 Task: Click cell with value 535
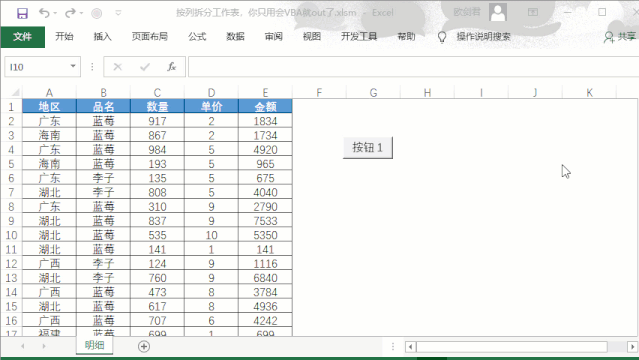pyautogui.click(x=157, y=235)
